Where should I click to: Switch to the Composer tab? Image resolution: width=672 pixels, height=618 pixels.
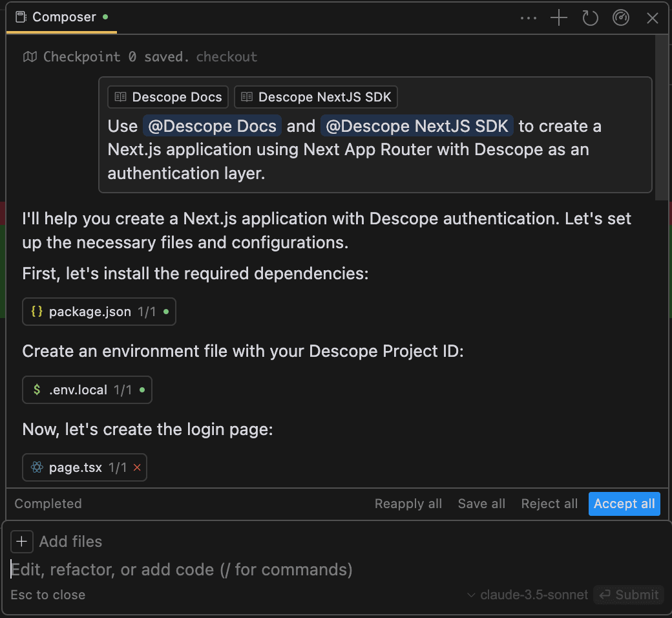click(x=61, y=17)
